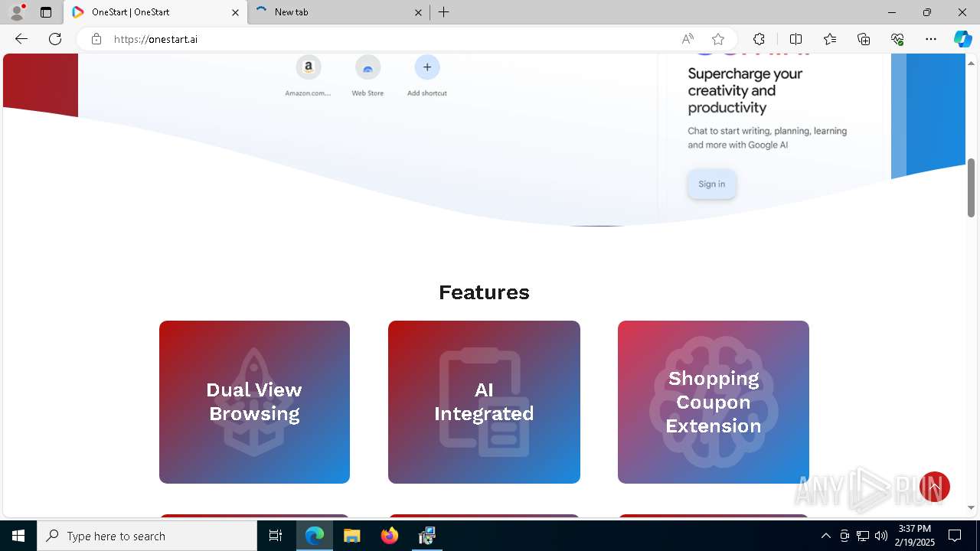Select the Shopping Coupon Extension card
Image resolution: width=980 pixels, height=551 pixels.
coord(714,402)
